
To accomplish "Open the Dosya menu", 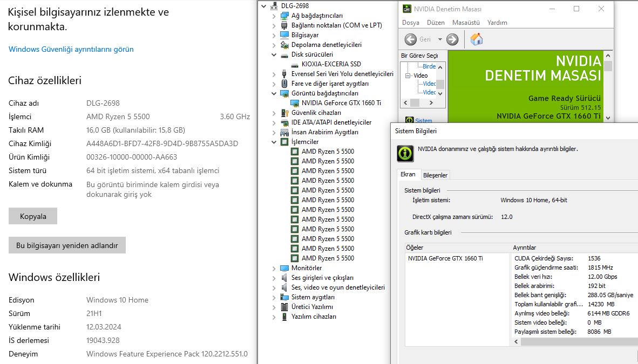I will [411, 23].
